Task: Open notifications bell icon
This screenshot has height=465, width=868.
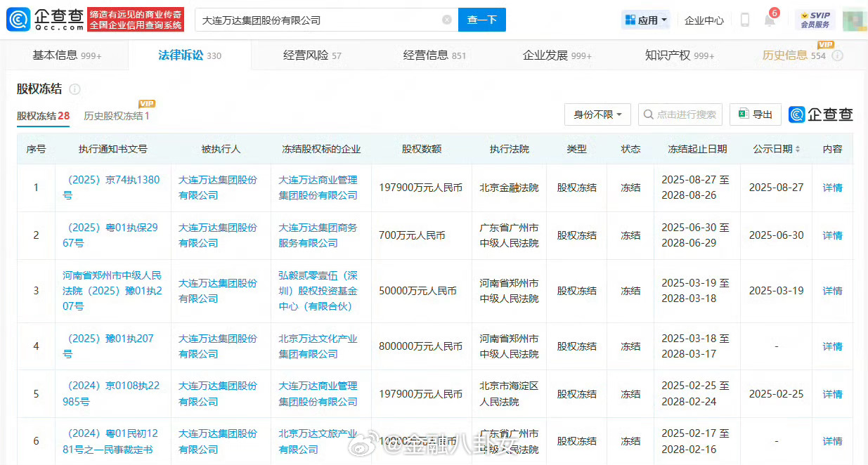Action: tap(770, 20)
